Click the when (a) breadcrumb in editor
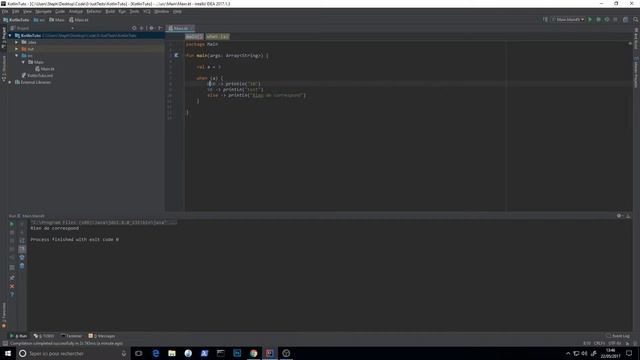The image size is (640, 360). pyautogui.click(x=217, y=36)
